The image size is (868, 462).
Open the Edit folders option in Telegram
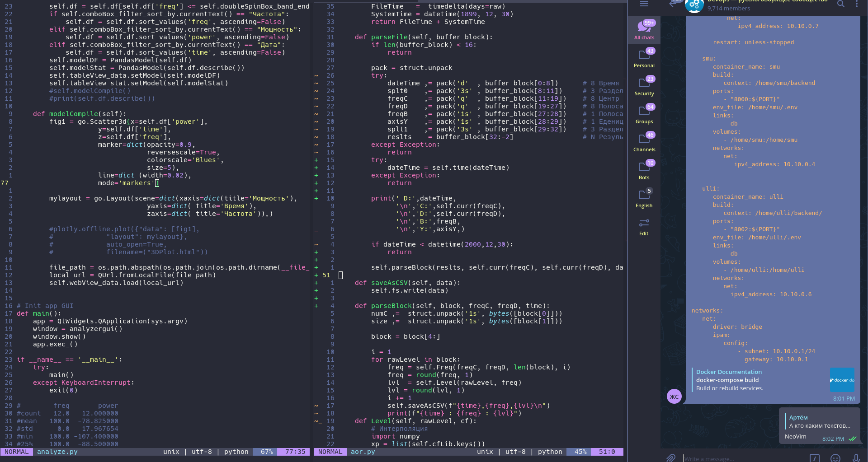pyautogui.click(x=644, y=227)
